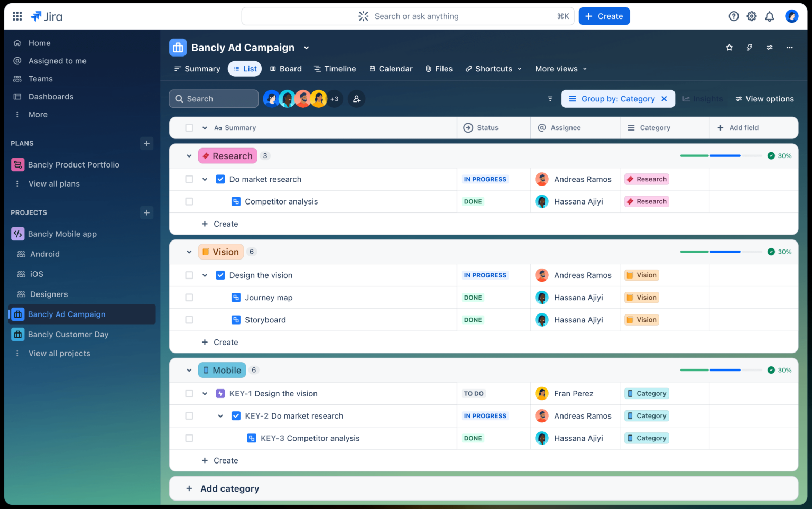Screen dimensions: 812x509
Task: Click the list Search field
Action: pyautogui.click(x=214, y=99)
